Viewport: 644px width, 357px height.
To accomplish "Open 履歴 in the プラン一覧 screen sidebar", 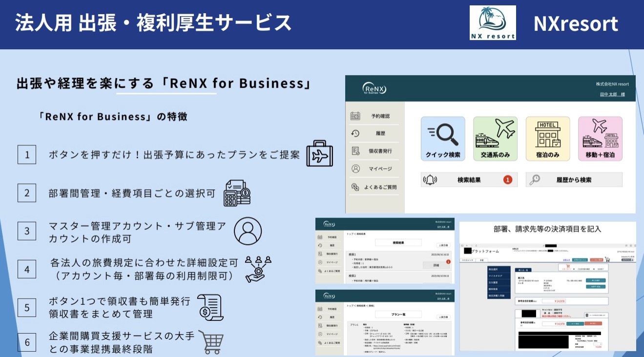I will coord(328,317).
